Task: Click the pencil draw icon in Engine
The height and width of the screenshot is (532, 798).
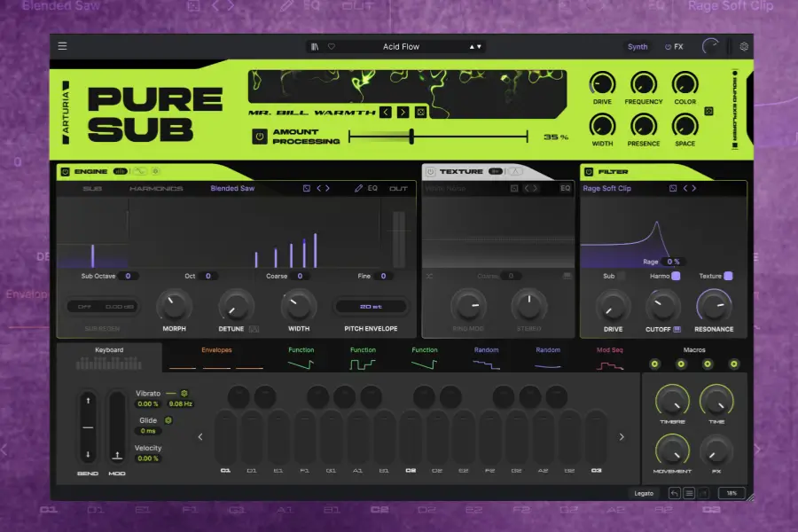Action: [358, 188]
